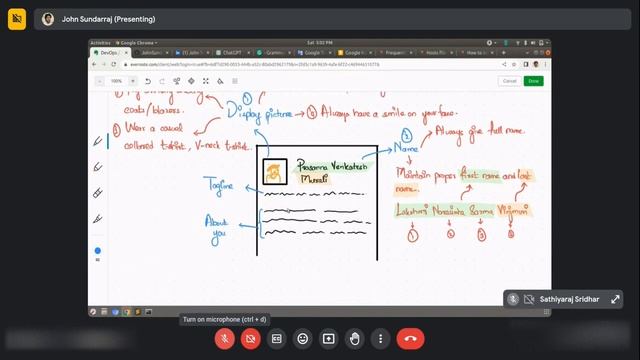Image resolution: width=640 pixels, height=360 pixels.
Task: Open the Google Chrome app menu in top bar
Action: 136,42
